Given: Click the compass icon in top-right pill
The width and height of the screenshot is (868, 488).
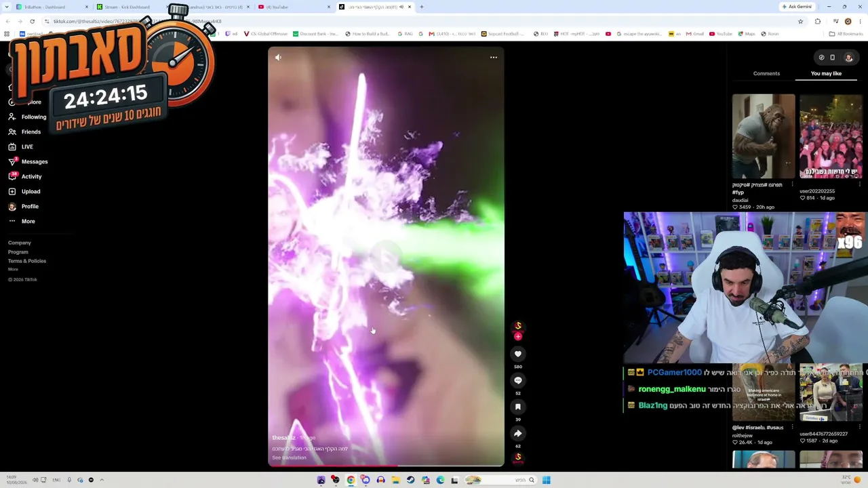Looking at the screenshot, I should coord(821,58).
